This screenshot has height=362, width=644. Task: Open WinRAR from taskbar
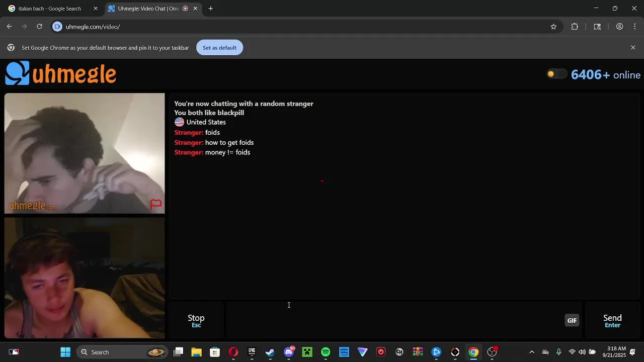tap(418, 352)
